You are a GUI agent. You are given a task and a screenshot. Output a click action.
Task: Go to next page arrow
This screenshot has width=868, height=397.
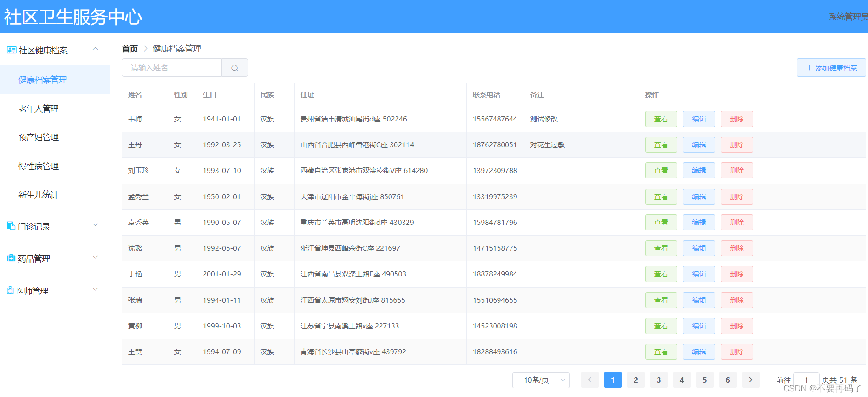point(751,380)
